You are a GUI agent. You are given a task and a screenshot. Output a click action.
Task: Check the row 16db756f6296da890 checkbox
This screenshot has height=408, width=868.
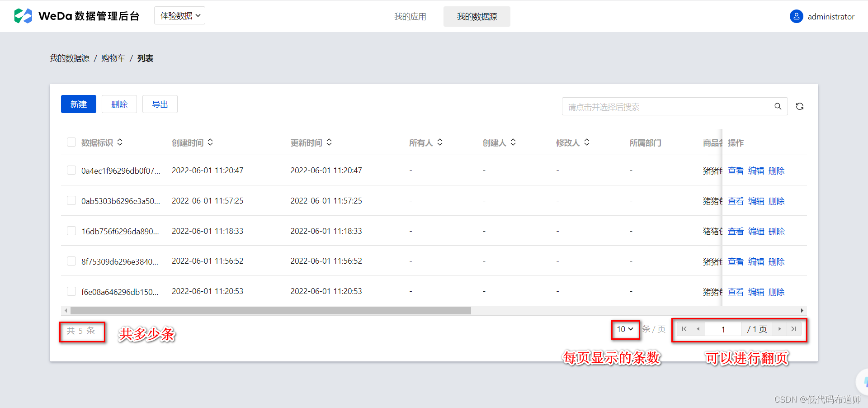71,231
